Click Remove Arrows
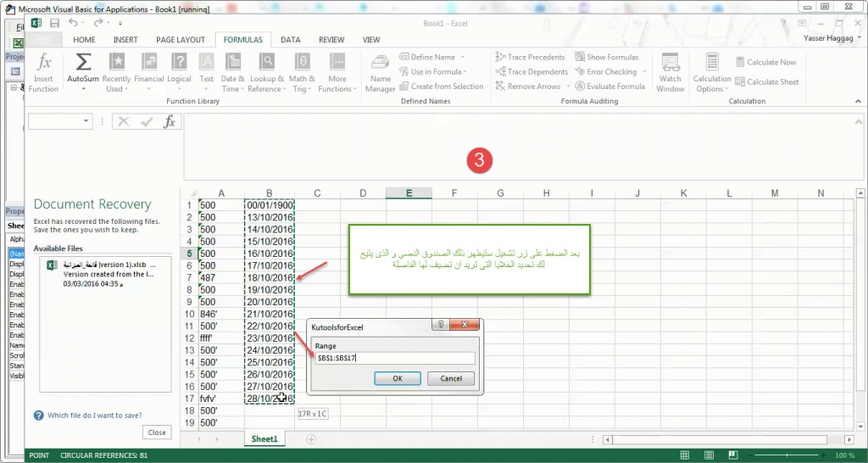 [x=528, y=86]
